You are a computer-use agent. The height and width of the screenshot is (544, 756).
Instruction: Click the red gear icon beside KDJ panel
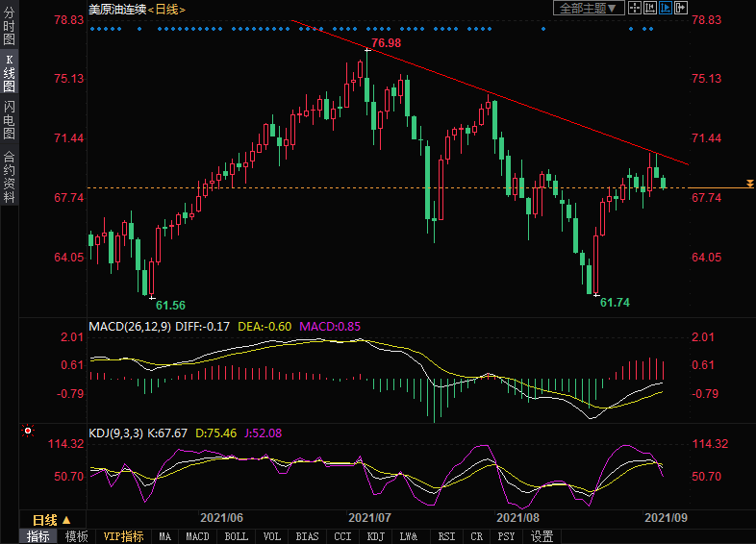tap(28, 433)
